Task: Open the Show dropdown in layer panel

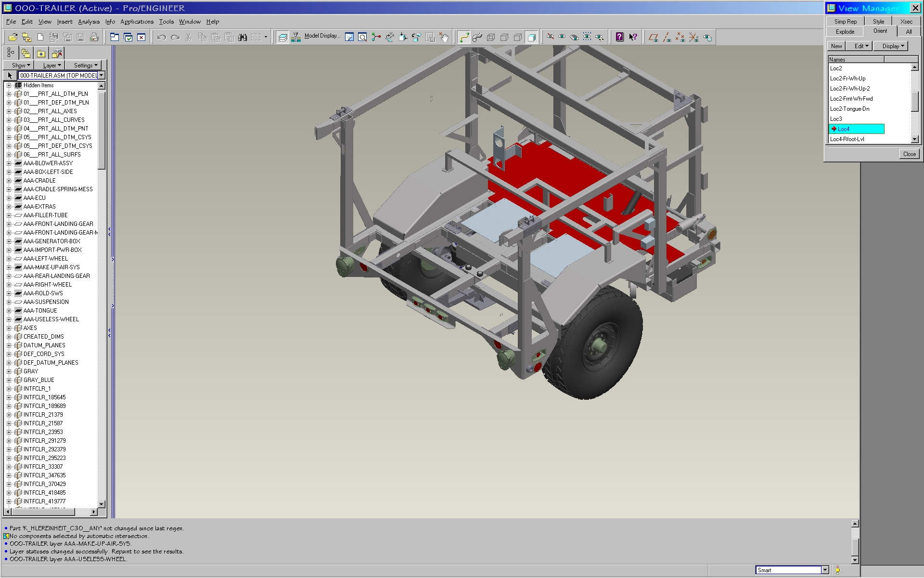Action: point(19,65)
